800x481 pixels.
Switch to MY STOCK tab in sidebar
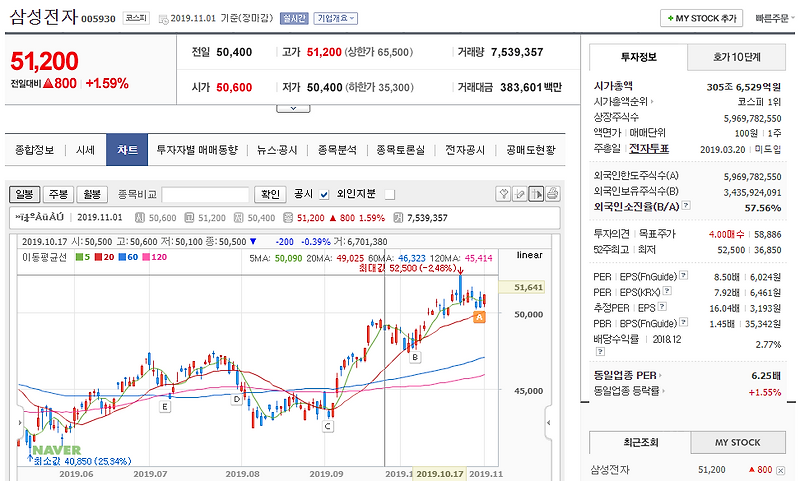tap(738, 442)
